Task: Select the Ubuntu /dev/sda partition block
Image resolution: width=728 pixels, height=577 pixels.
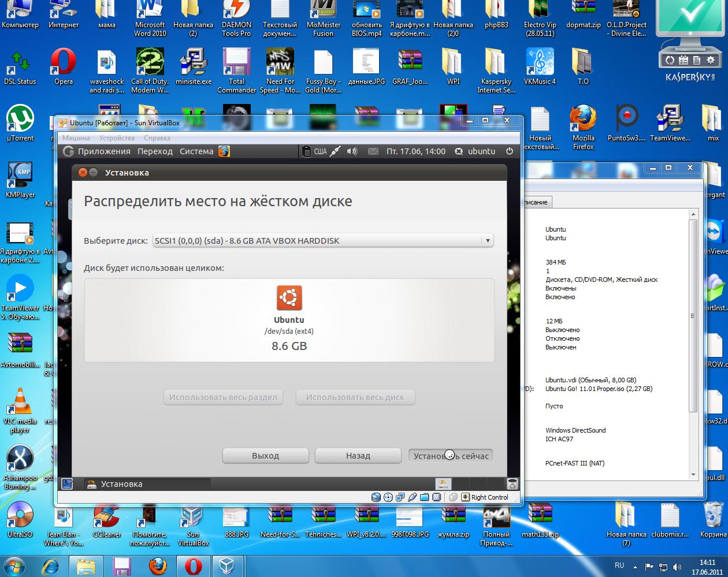Action: (289, 320)
